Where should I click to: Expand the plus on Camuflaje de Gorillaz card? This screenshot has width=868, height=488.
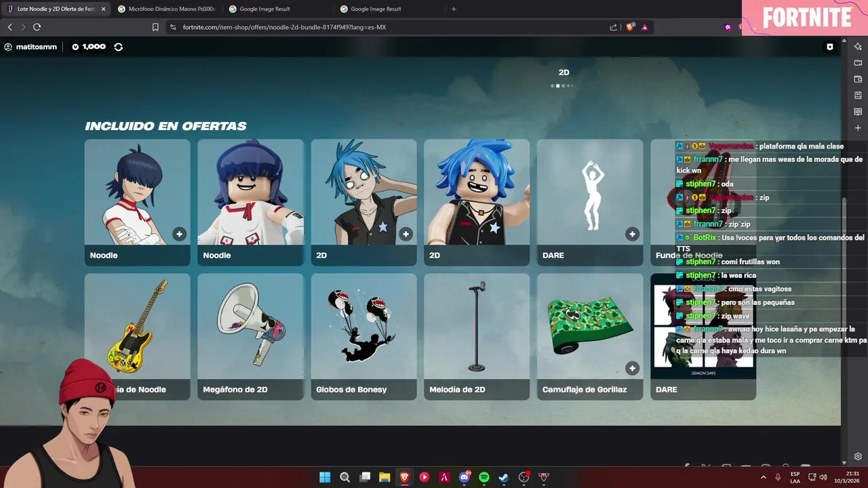(632, 368)
